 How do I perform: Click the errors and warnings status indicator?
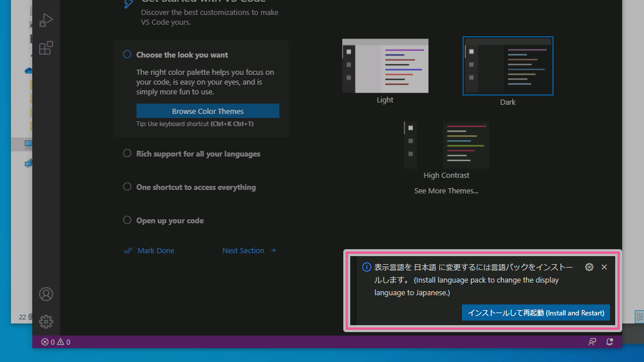coord(56,342)
